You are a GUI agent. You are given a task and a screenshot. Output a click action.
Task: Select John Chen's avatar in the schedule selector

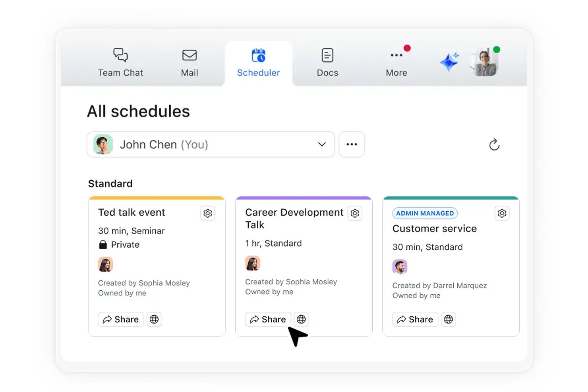[103, 145]
